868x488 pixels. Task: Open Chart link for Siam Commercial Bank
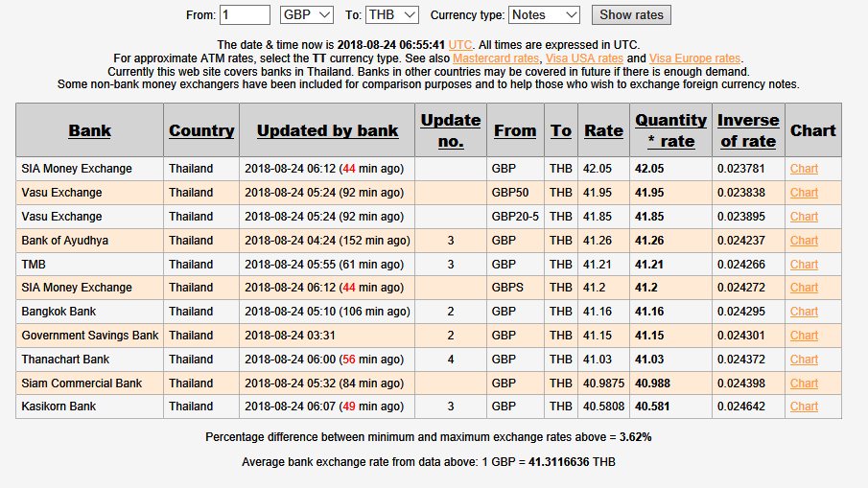point(804,383)
